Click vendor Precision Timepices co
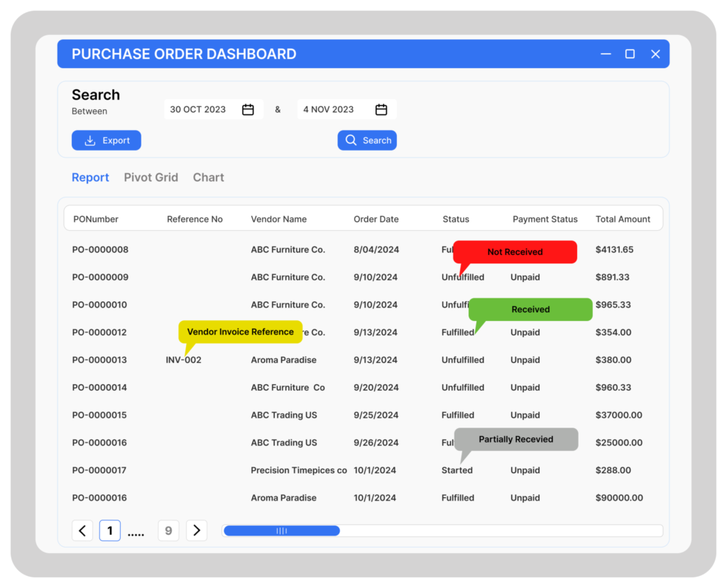The height and width of the screenshot is (588, 727). 299,470
